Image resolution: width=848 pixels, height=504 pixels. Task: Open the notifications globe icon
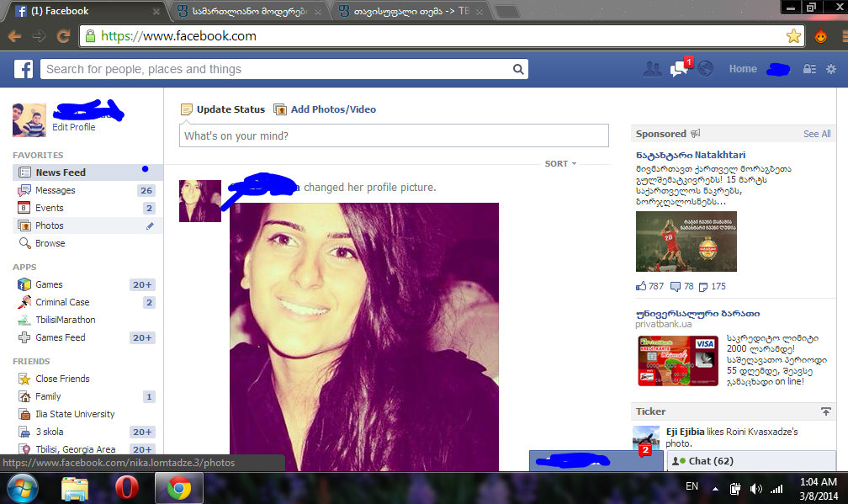coord(705,69)
